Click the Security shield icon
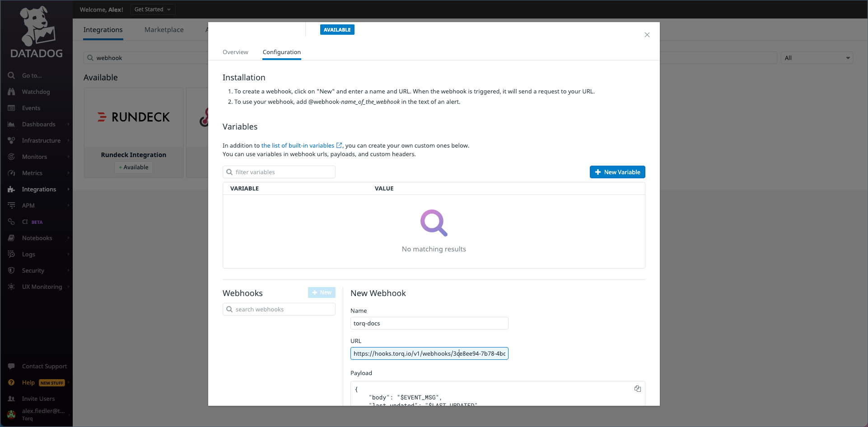868x427 pixels. click(x=11, y=270)
